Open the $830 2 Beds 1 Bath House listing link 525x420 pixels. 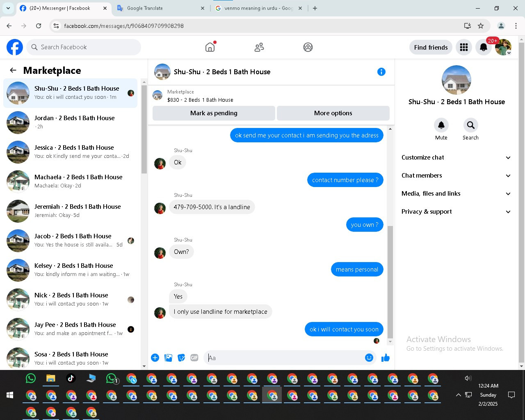point(200,100)
